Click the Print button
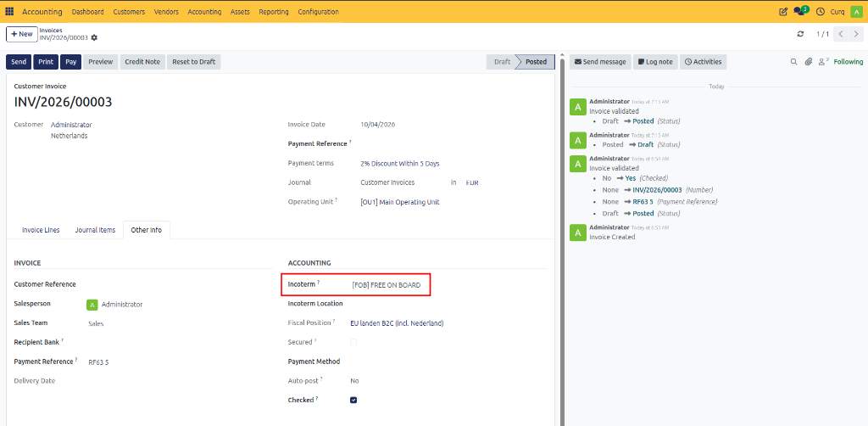 (x=46, y=62)
